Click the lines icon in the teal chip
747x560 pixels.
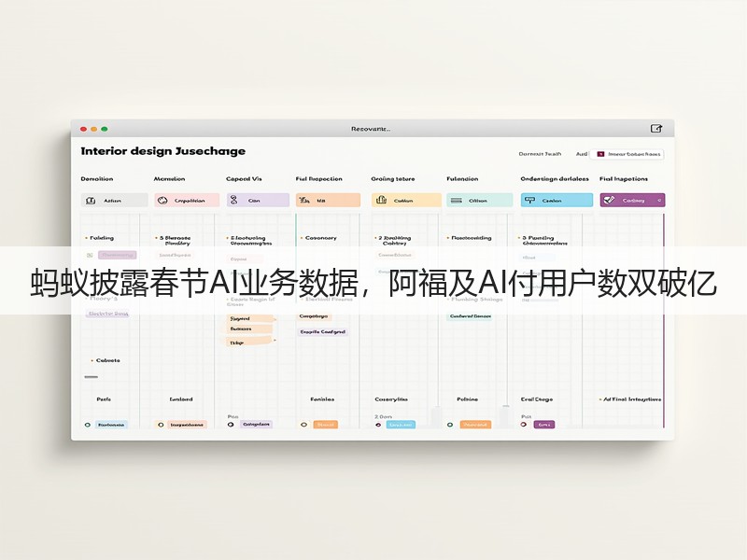pyautogui.click(x=457, y=201)
